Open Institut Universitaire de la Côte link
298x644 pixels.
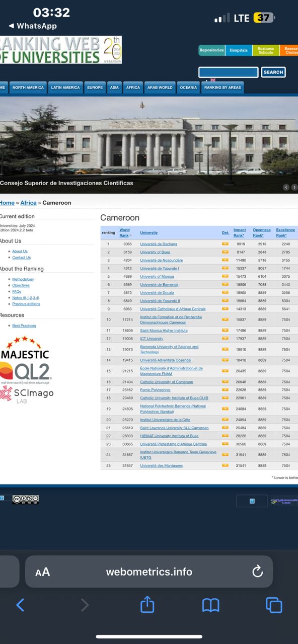[165, 420]
